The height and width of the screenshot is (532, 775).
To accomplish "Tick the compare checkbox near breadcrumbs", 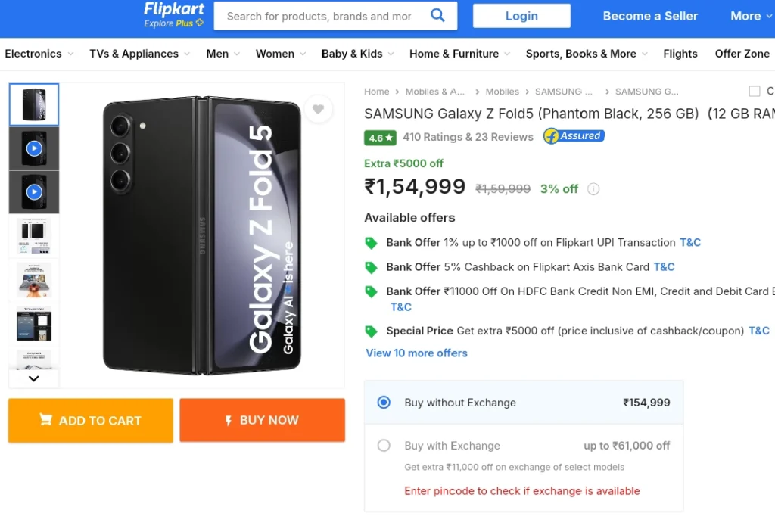I will [755, 91].
